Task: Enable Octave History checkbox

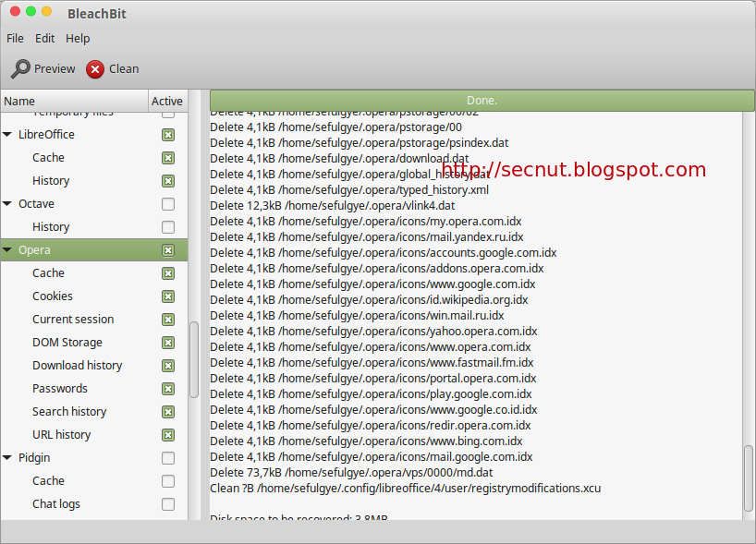Action: coord(168,227)
